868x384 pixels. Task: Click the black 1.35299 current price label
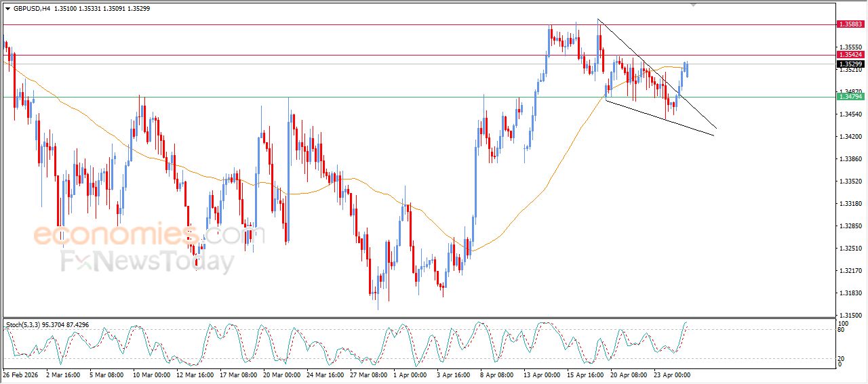coord(850,64)
